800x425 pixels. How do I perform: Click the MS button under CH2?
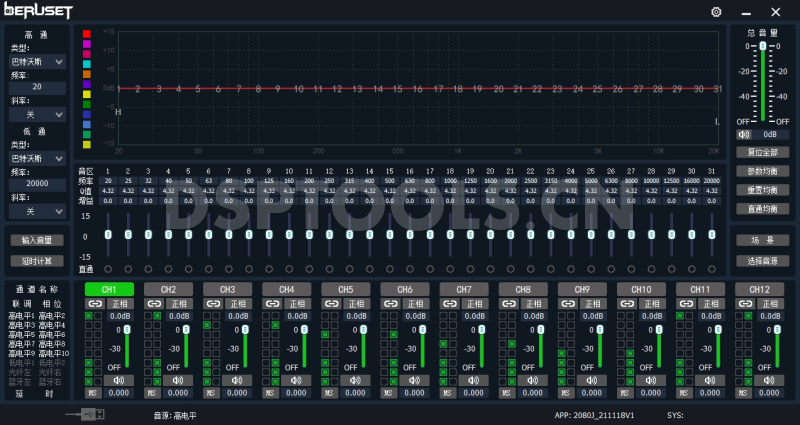click(152, 393)
